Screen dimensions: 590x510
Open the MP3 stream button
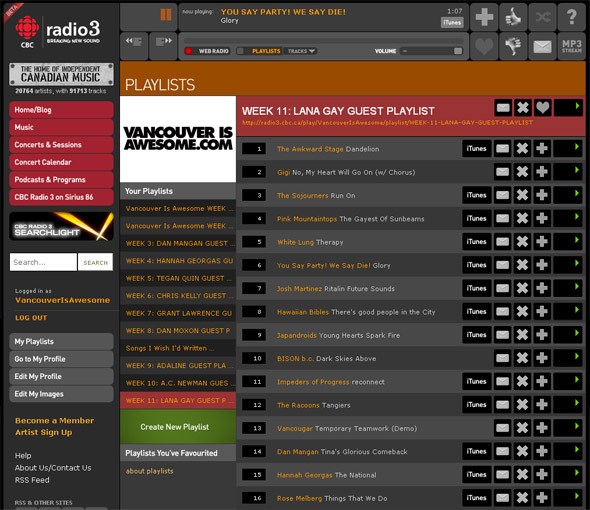point(572,46)
